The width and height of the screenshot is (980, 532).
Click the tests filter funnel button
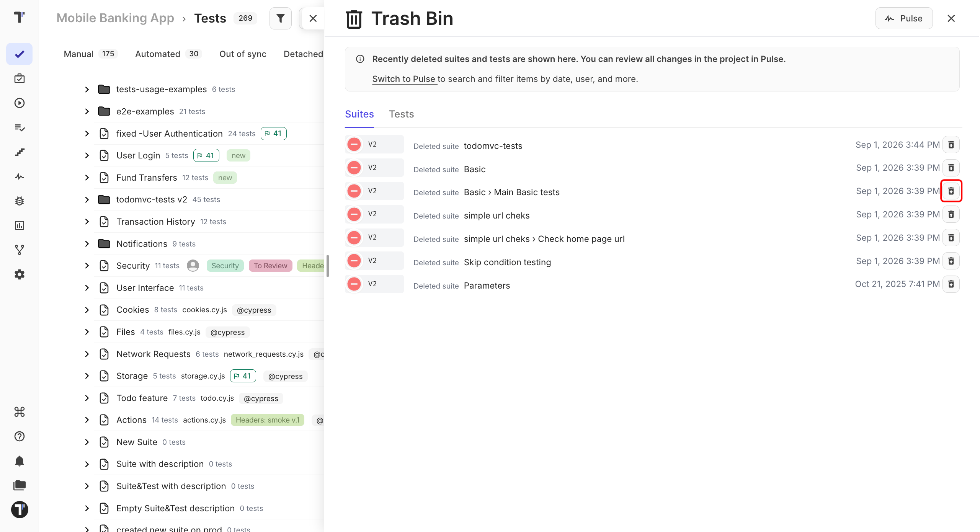click(281, 18)
